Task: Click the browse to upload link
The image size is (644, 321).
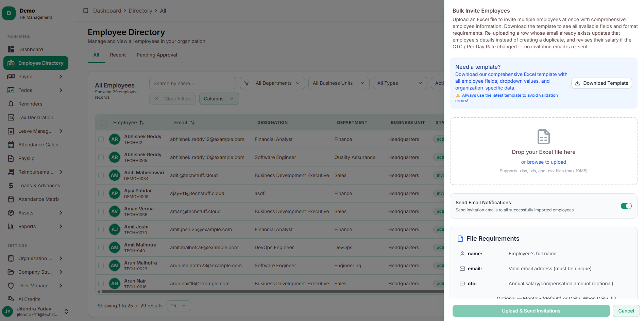Action: pyautogui.click(x=546, y=162)
